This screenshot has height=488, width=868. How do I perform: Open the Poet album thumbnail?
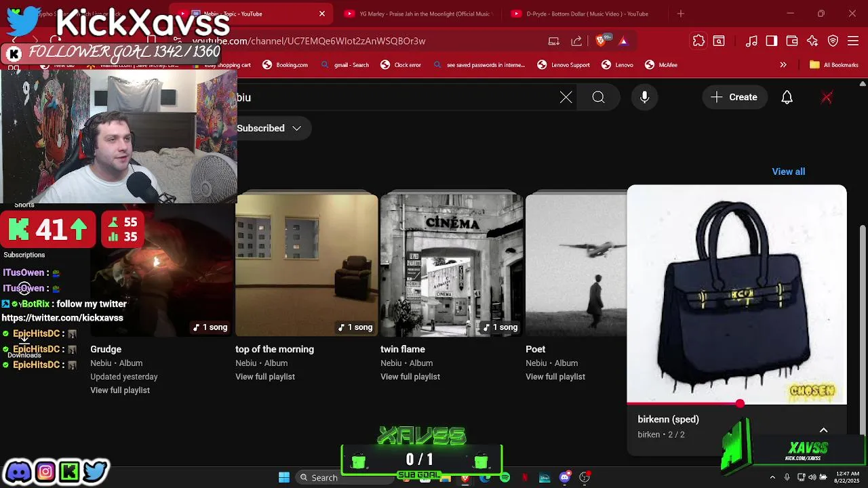click(576, 265)
